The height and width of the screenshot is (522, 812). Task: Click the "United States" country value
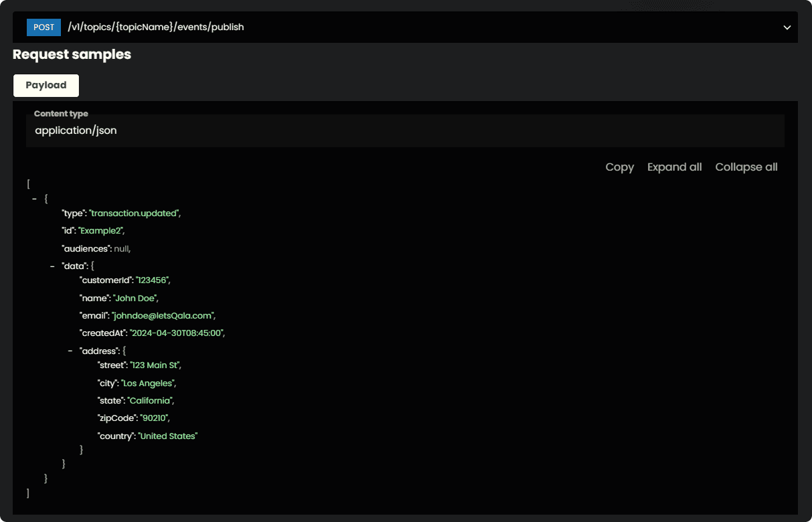click(168, 436)
